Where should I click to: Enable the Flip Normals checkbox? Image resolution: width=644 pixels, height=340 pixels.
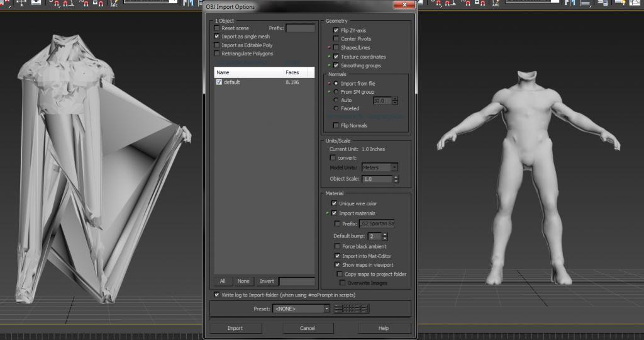tap(336, 125)
